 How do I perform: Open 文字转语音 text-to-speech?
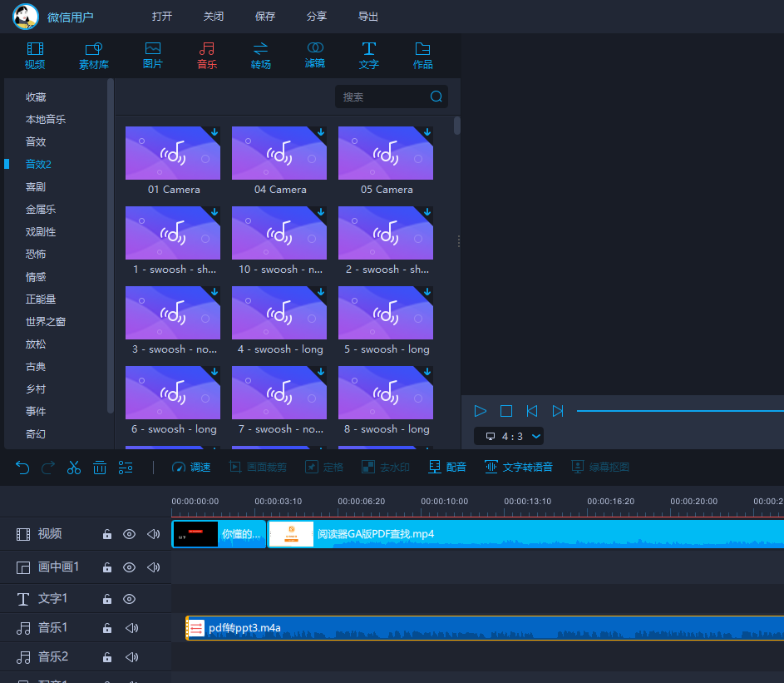pos(519,468)
